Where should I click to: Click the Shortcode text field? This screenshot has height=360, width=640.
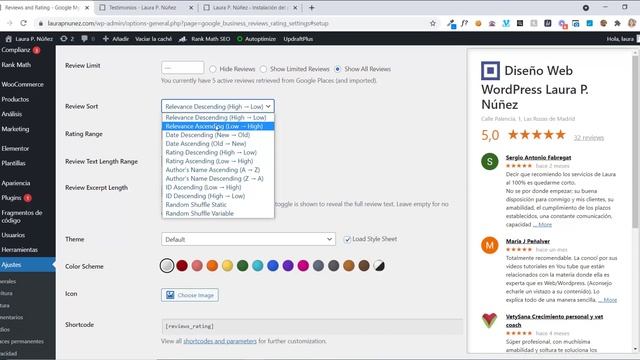pos(312,326)
